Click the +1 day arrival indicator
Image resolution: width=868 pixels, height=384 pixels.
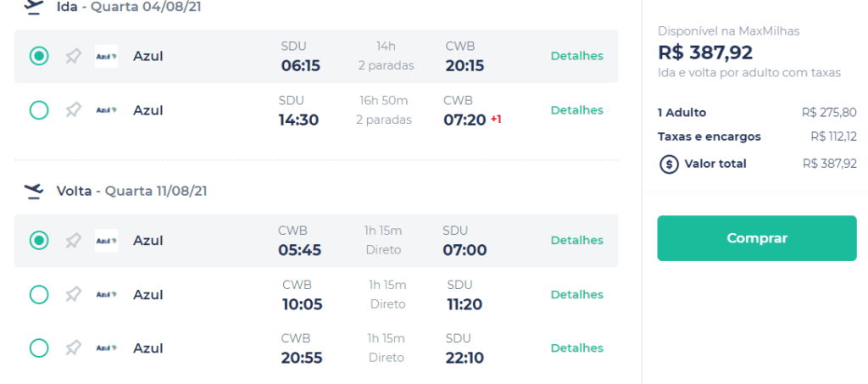[x=496, y=119]
